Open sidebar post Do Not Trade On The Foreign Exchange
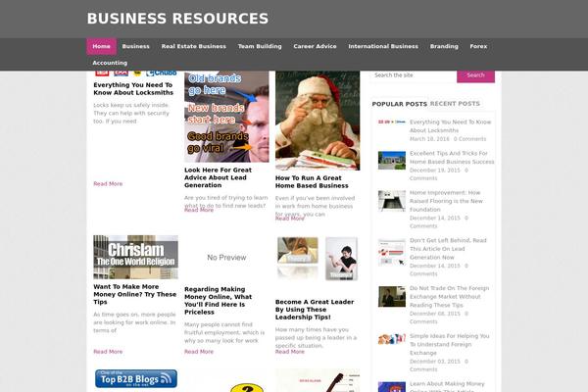Viewport: 588px width, 392px height. coord(449,296)
